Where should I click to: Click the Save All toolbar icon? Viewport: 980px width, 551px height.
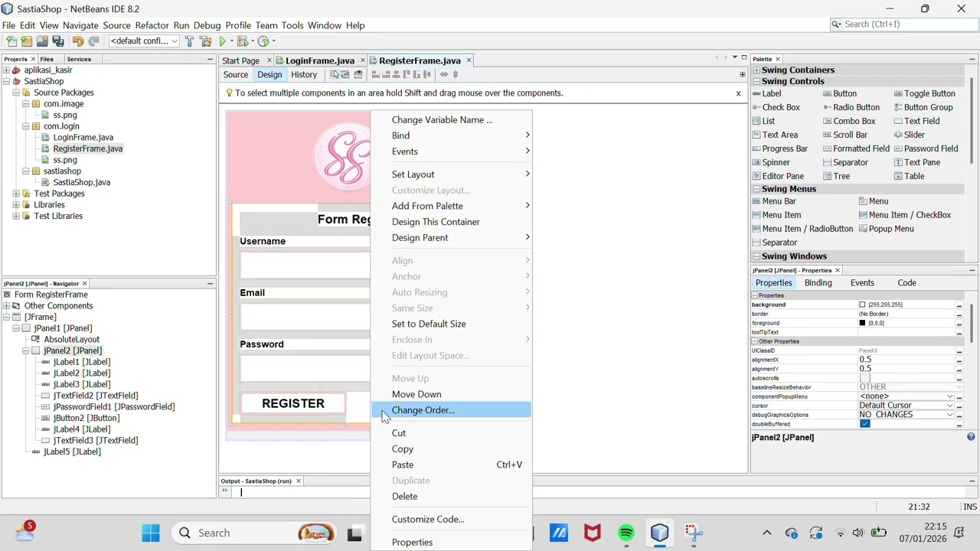point(57,41)
